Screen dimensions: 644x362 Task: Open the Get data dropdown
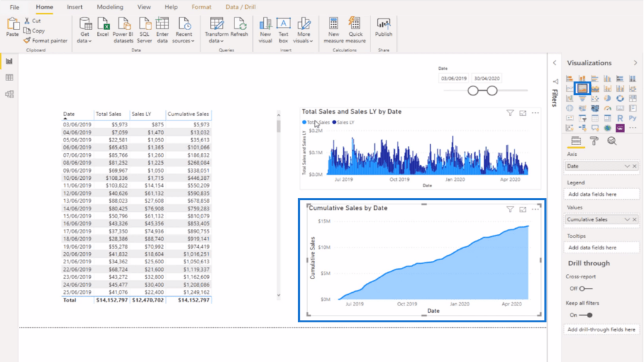click(84, 30)
